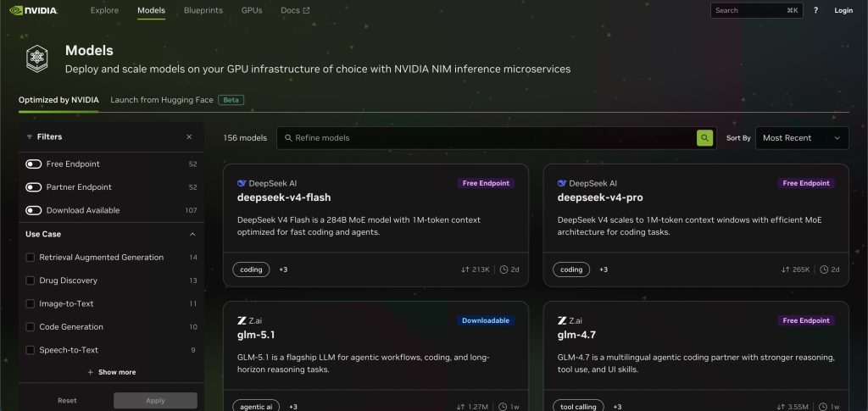Click the tool calling tag on glm-4.7

578,407
